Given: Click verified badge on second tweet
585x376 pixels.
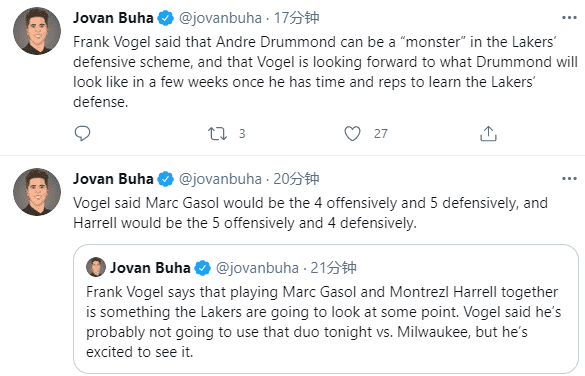Looking at the screenshot, I should (165, 179).
